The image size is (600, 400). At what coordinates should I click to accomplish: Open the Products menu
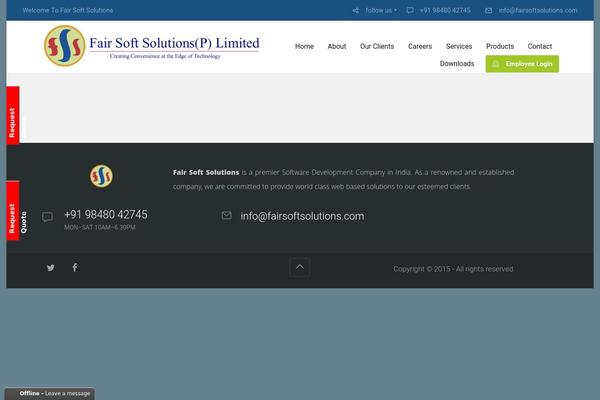point(500,46)
